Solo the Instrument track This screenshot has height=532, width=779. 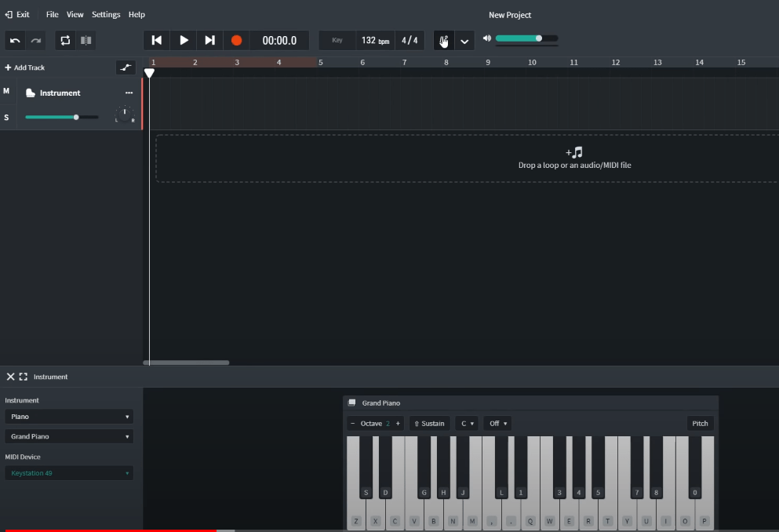coord(6,118)
